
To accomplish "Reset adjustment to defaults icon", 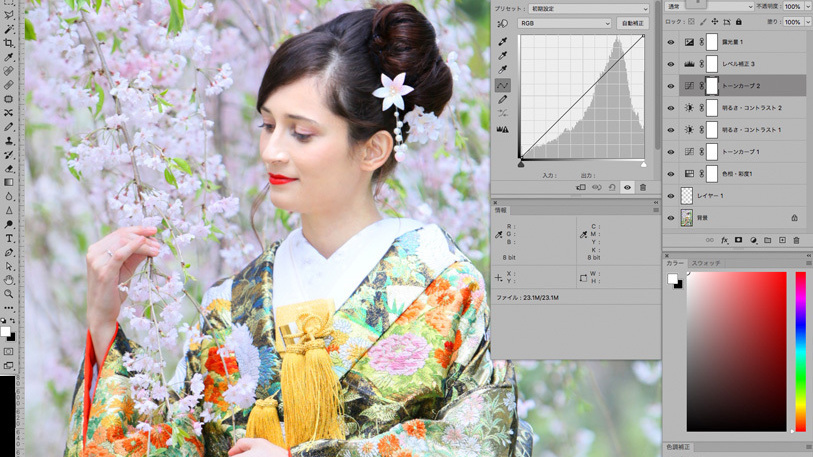I will 612,188.
